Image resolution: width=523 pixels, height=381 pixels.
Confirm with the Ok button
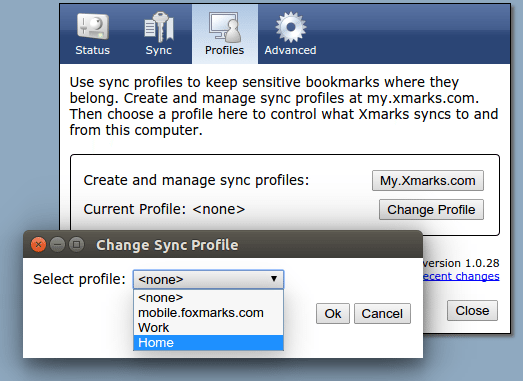tap(333, 314)
